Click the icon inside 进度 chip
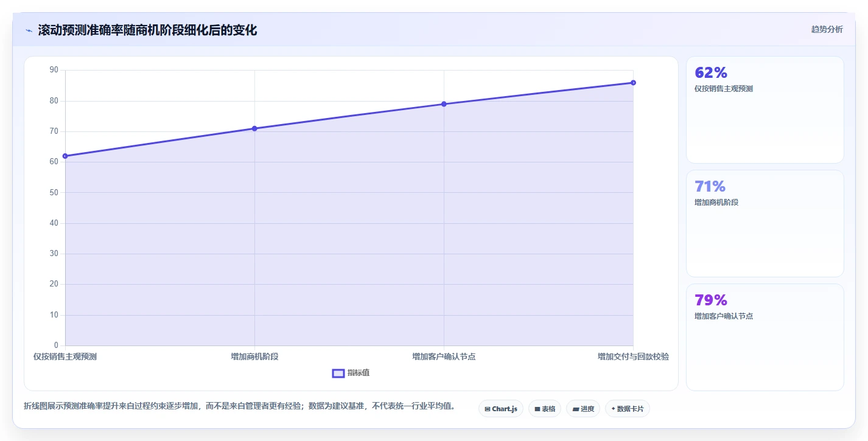This screenshot has height=441, width=868. pos(575,409)
